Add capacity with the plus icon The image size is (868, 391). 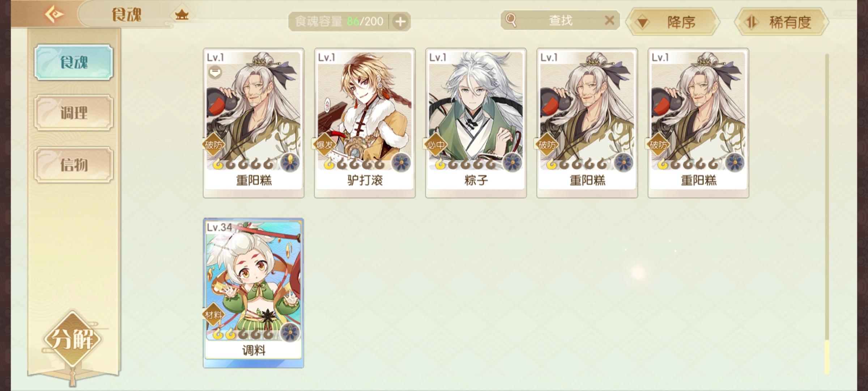click(x=400, y=22)
